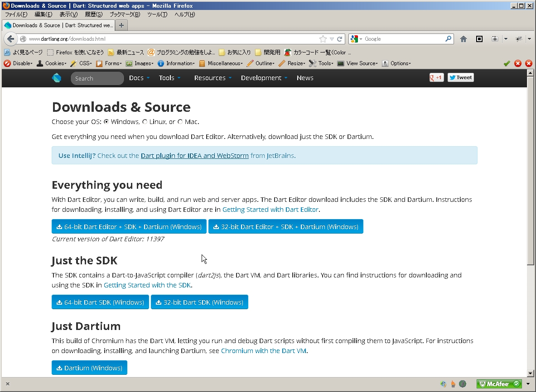The width and height of the screenshot is (536, 392).
Task: Expand the Cookies developer menu
Action: pyautogui.click(x=52, y=63)
